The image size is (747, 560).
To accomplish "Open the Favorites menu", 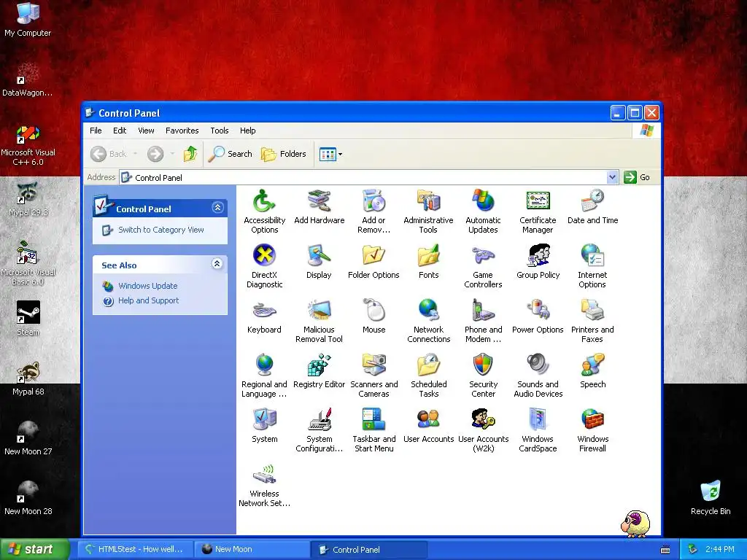I will coord(182,131).
